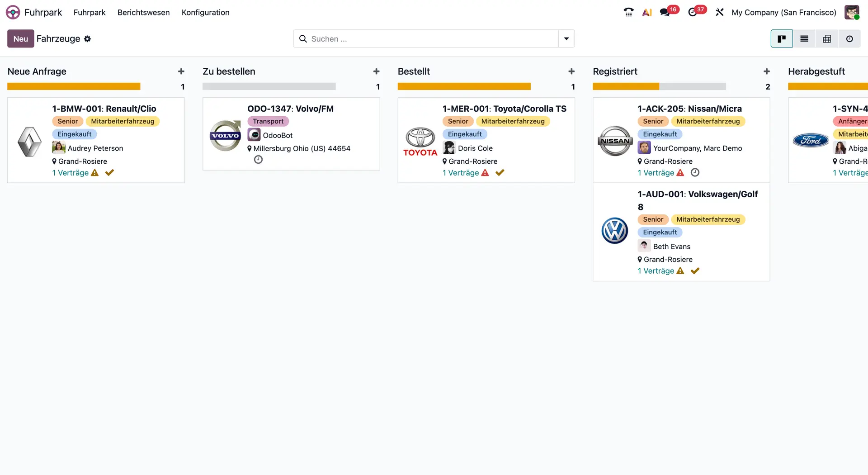This screenshot has height=475, width=868.
Task: Click the AI assistant icon
Action: coord(646,12)
